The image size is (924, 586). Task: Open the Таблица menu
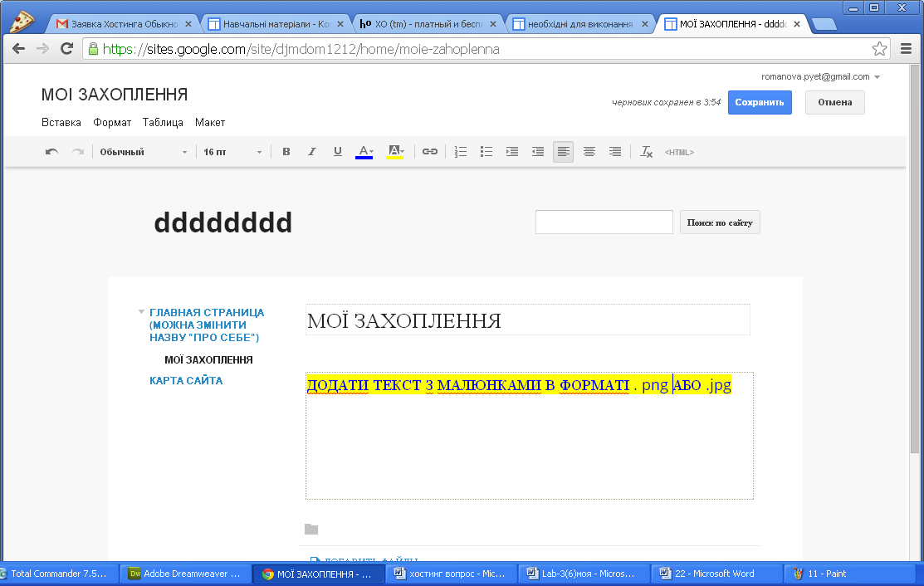click(x=163, y=123)
